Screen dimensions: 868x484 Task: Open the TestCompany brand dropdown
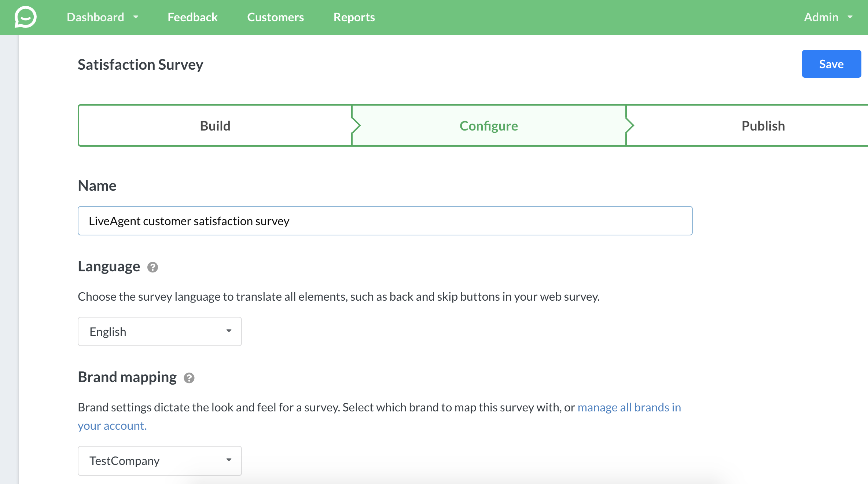pos(159,461)
